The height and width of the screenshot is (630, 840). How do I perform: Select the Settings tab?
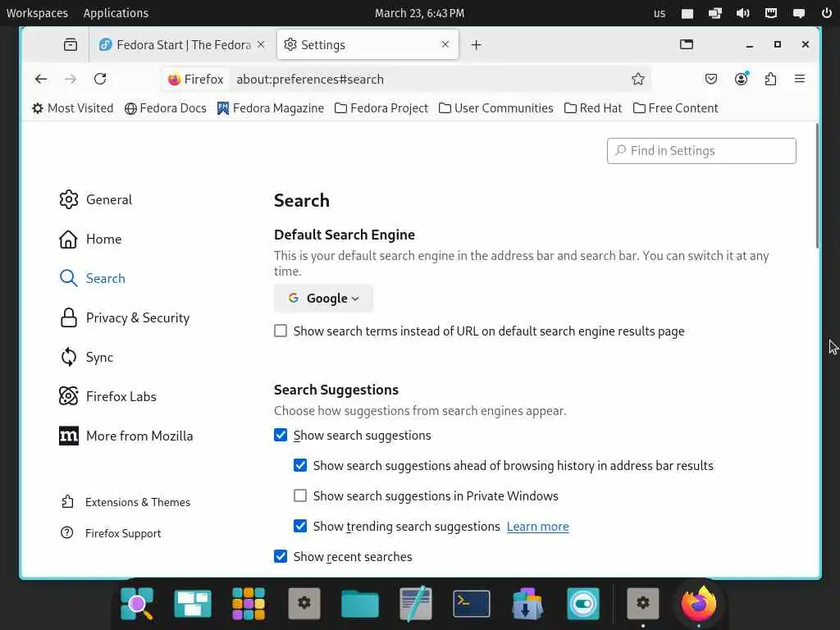[367, 45]
